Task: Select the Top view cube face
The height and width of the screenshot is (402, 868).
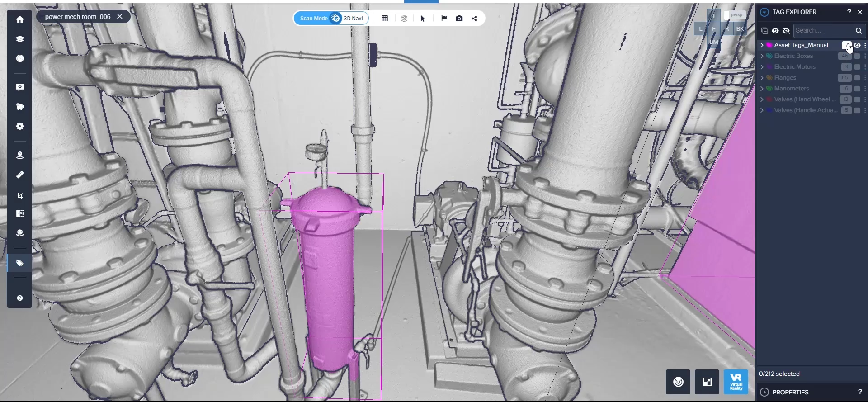Action: [x=714, y=15]
